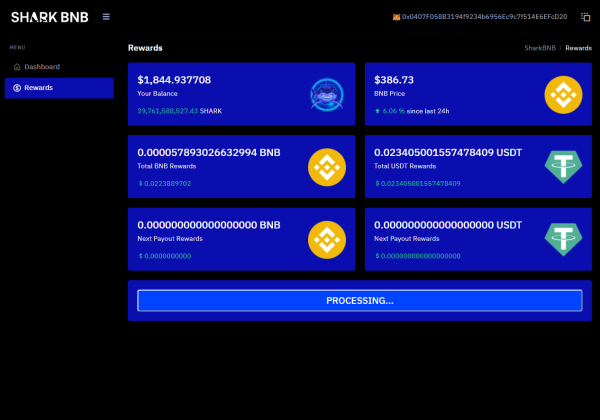Open Dashboard from sidebar menu

tap(59, 67)
